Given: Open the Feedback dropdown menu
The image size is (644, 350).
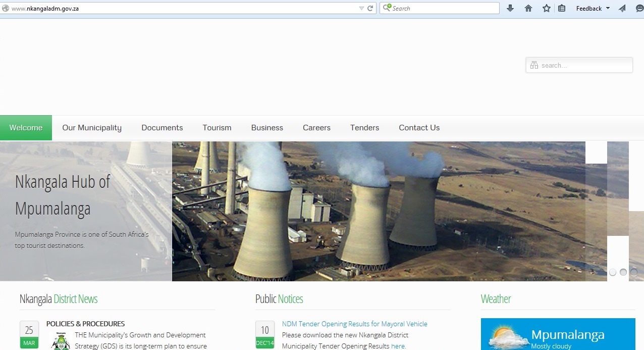Looking at the screenshot, I should (x=593, y=8).
